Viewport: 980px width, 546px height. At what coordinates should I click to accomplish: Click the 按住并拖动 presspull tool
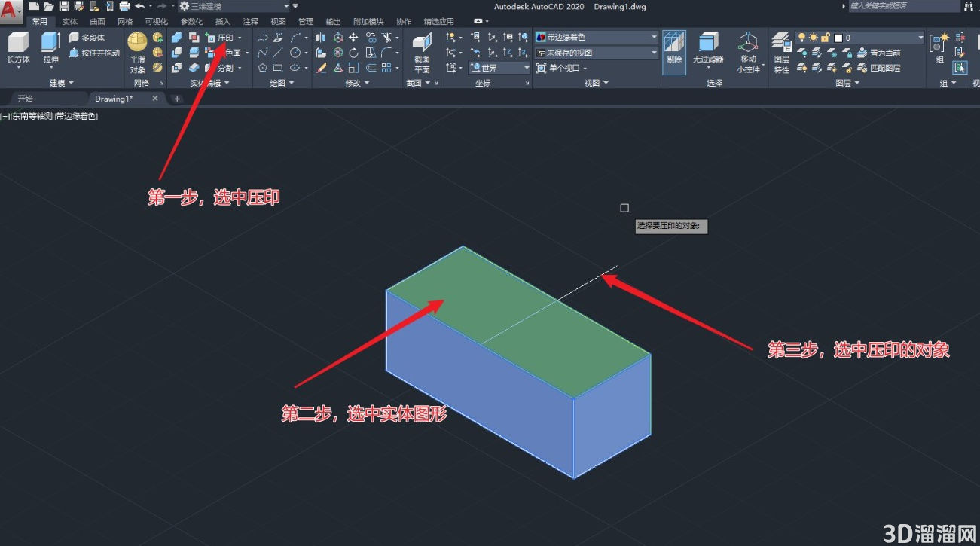tap(93, 53)
